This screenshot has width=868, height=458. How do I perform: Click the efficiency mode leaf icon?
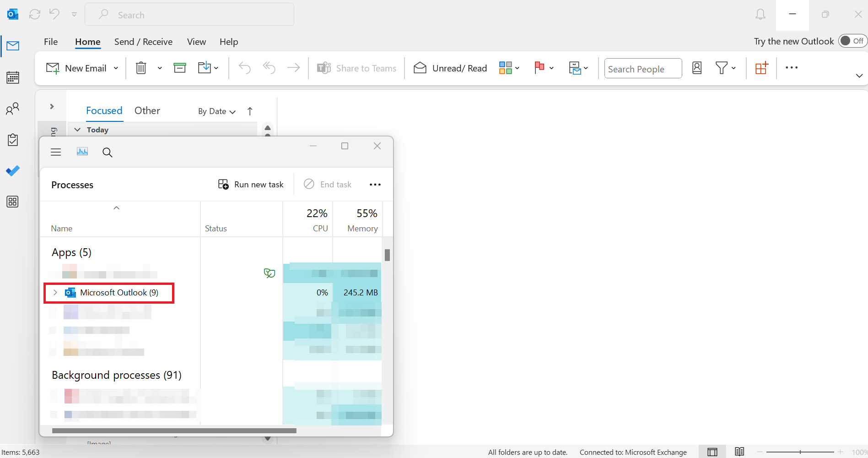click(270, 273)
